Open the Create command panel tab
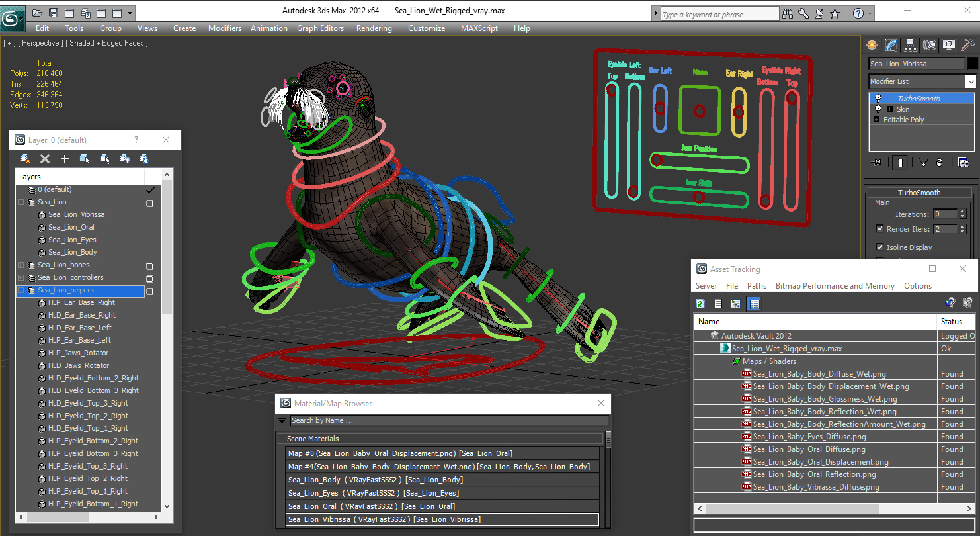The width and height of the screenshot is (980, 536). [x=872, y=45]
